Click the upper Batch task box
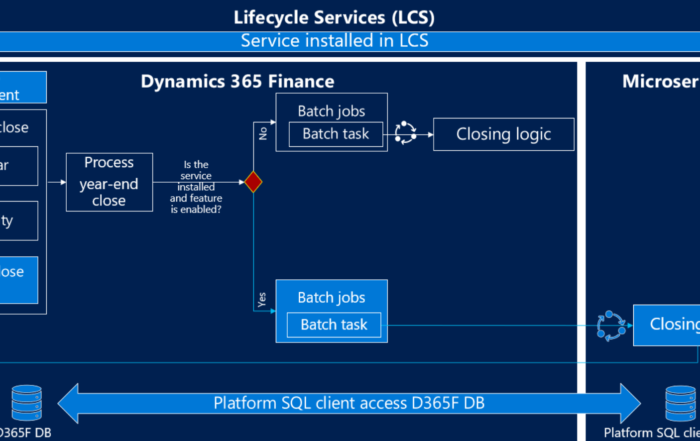This screenshot has height=441, width=700. (x=336, y=134)
